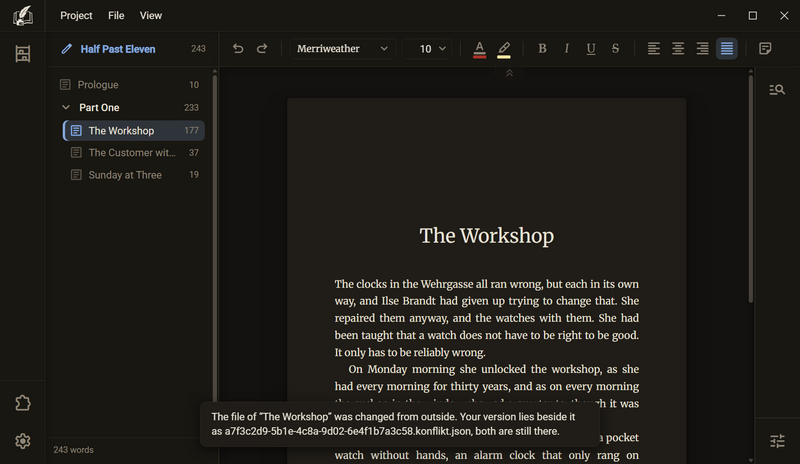
Task: Open the View menu
Action: click(151, 16)
